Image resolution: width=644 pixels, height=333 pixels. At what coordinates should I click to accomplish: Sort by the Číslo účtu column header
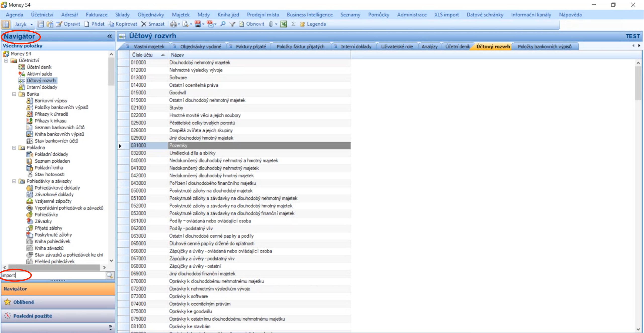[x=149, y=55]
